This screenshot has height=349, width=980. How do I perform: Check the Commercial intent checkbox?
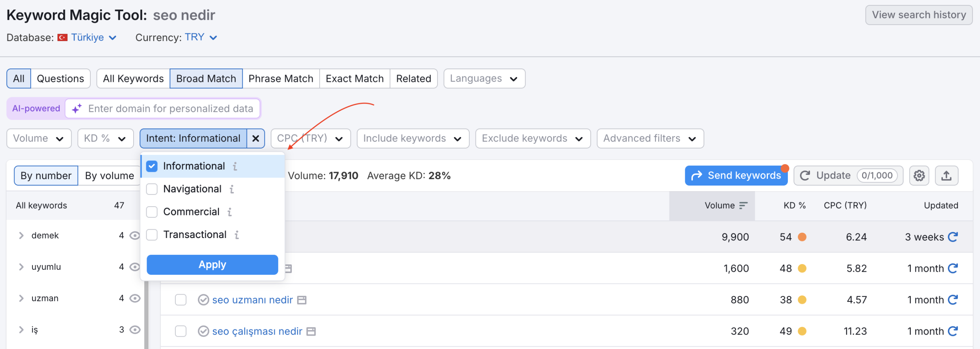[152, 212]
